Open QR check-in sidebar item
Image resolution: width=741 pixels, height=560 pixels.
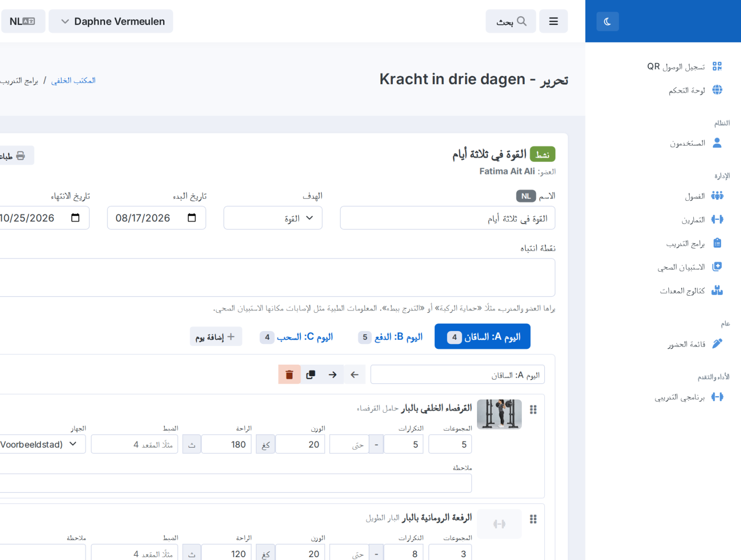[684, 66]
